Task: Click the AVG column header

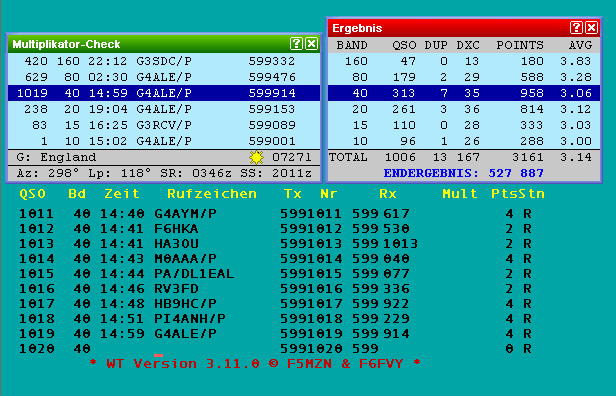Action: [x=580, y=45]
